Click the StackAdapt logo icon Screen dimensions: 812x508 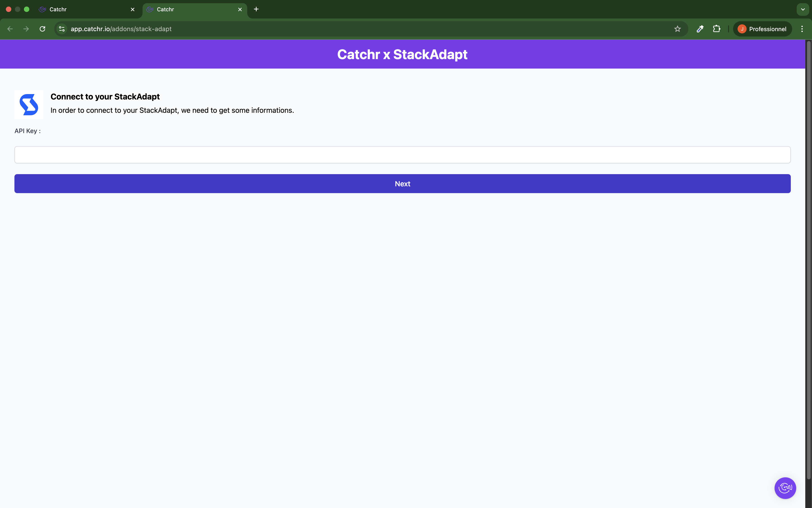click(x=29, y=104)
